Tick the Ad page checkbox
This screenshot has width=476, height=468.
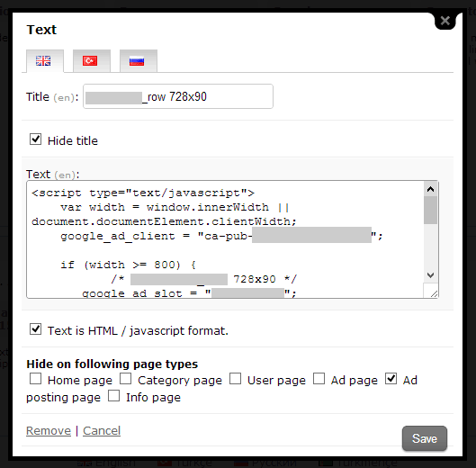pyautogui.click(x=319, y=379)
